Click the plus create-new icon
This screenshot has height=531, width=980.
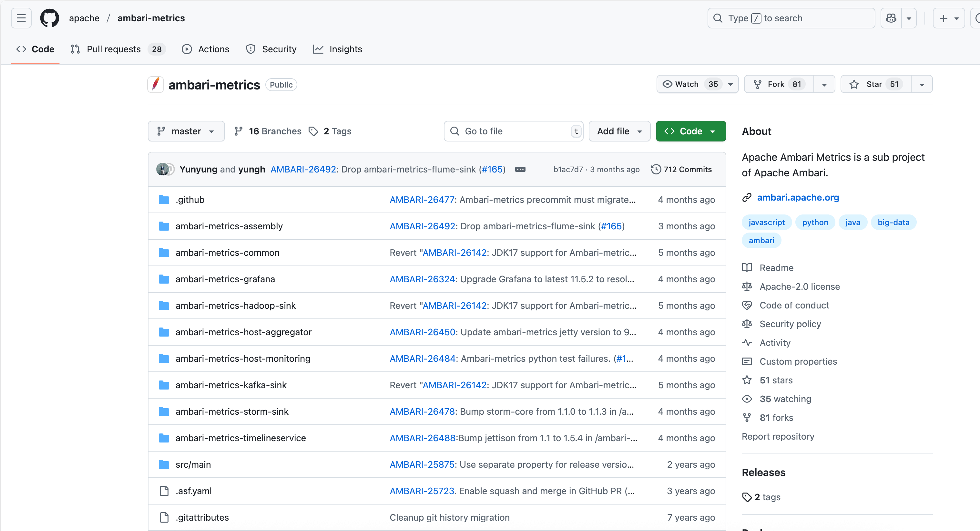[944, 18]
